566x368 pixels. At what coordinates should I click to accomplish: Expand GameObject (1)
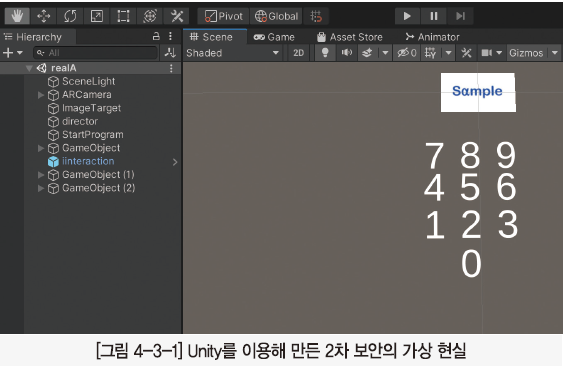click(x=41, y=175)
